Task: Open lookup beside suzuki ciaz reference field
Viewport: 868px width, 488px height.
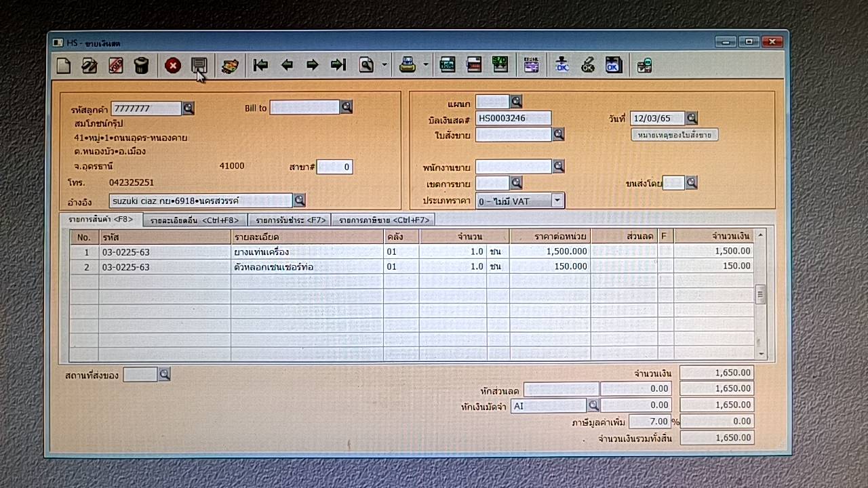Action: click(x=299, y=200)
